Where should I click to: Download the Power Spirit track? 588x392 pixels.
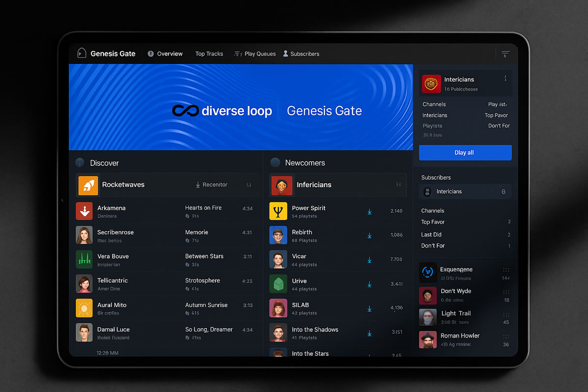(369, 211)
